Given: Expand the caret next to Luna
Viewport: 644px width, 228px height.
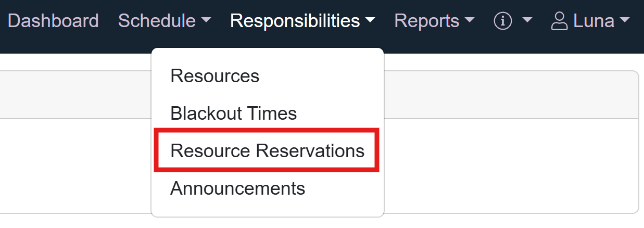Looking at the screenshot, I should tap(624, 21).
